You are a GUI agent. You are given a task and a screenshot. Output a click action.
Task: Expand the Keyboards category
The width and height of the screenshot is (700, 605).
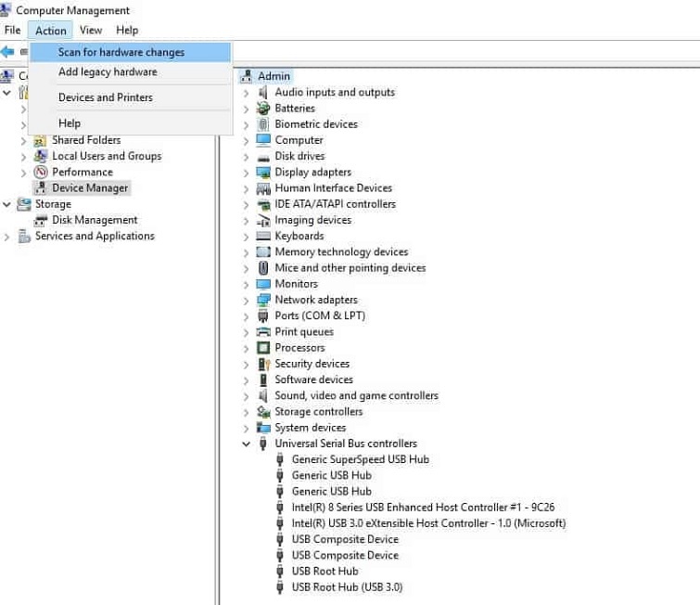pos(246,237)
